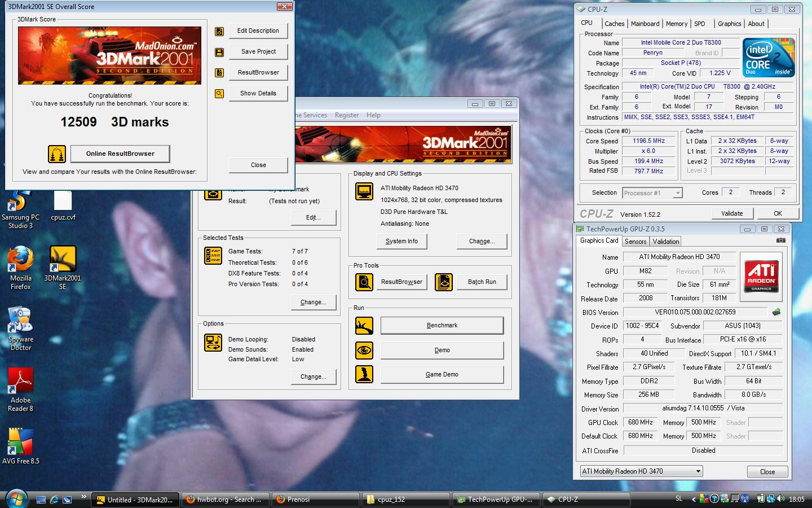Switch to GPU-Z Sensors tab
Viewport: 812px width, 508px height.
636,242
